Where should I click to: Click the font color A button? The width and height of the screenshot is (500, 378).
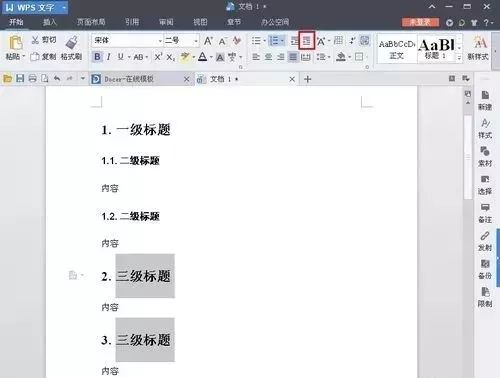(202, 57)
